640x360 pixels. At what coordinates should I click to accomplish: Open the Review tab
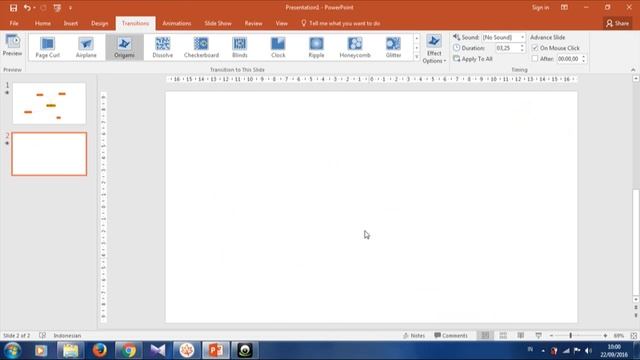(x=253, y=23)
